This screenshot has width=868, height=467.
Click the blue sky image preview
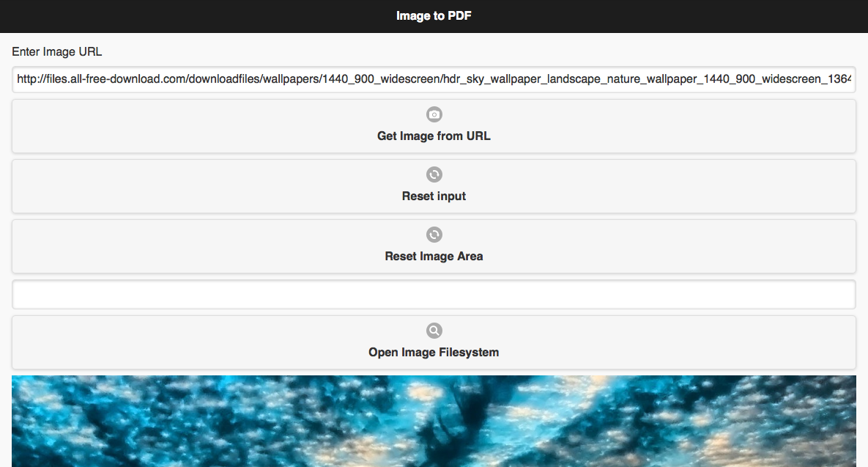434,421
